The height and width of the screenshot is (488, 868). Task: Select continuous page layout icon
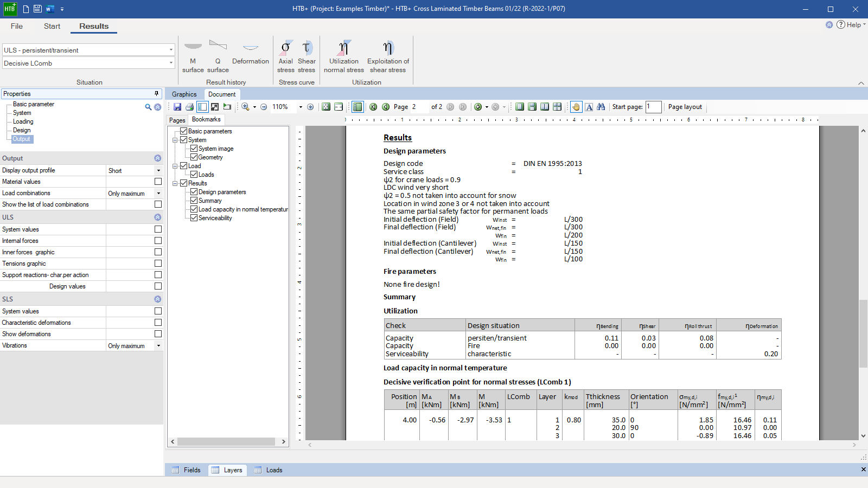[532, 107]
